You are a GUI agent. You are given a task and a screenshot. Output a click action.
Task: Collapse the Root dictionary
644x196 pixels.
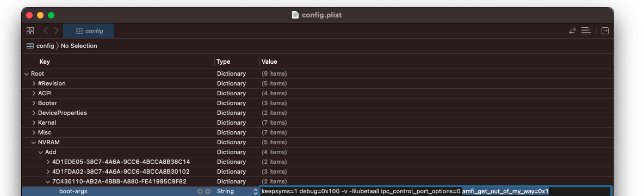27,73
